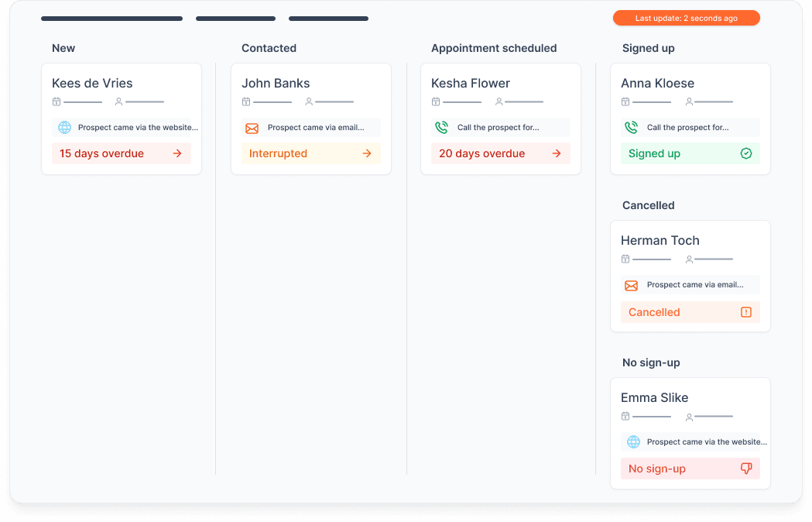Click globe icon on Kees de Vries card

[65, 128]
